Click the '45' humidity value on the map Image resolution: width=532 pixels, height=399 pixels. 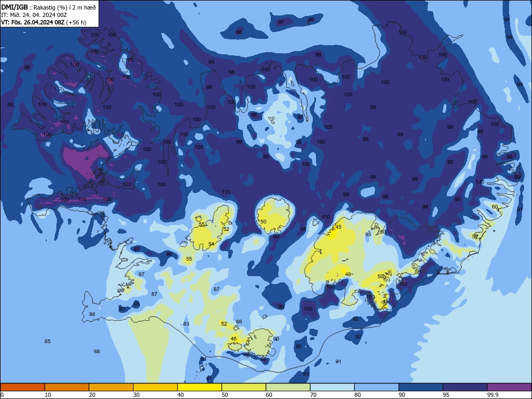pos(338,227)
